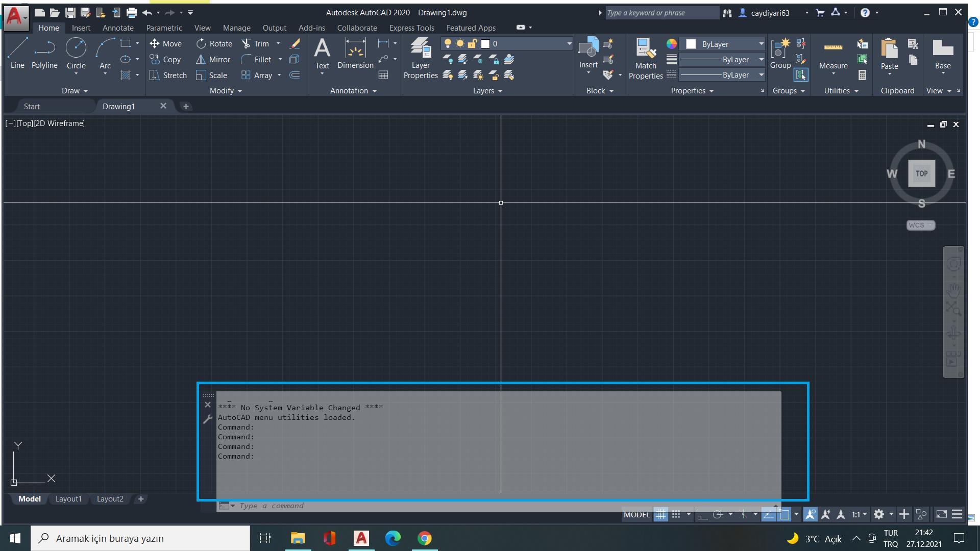This screenshot has height=551, width=980.
Task: Select the Arc tool
Action: pos(105,53)
